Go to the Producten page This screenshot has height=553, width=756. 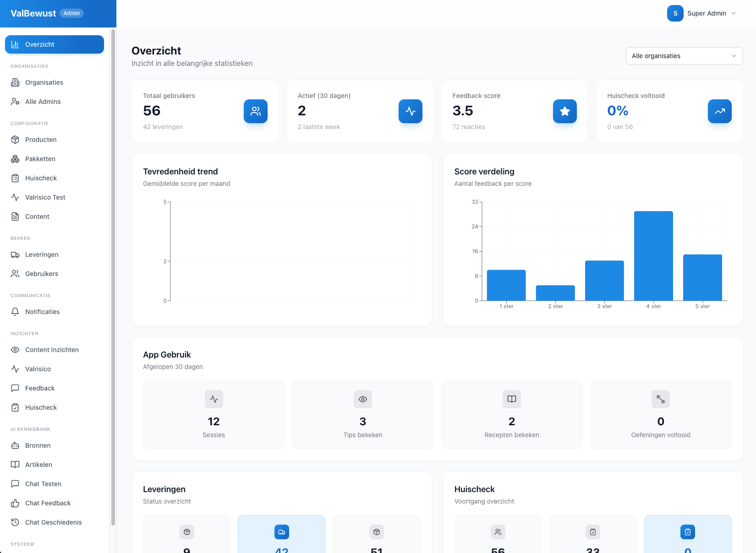[x=41, y=140]
